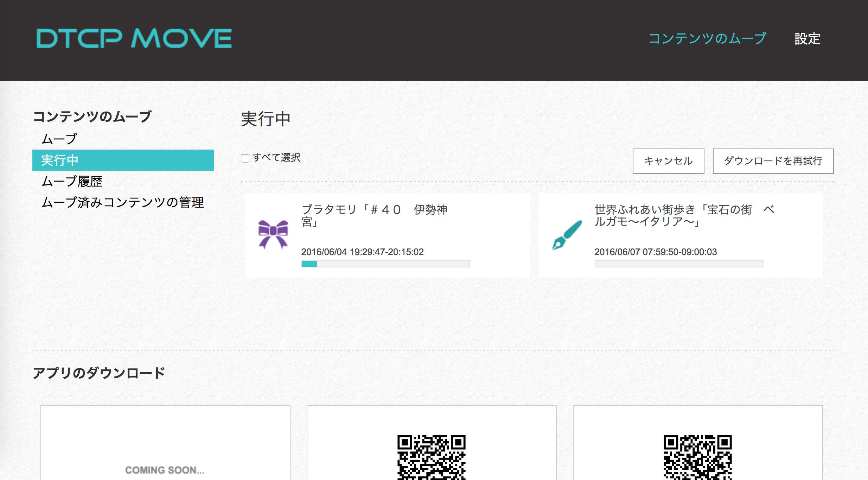868x480 pixels.
Task: Click progress bar of 世界ふれあい街歩き item
Action: coord(679,264)
